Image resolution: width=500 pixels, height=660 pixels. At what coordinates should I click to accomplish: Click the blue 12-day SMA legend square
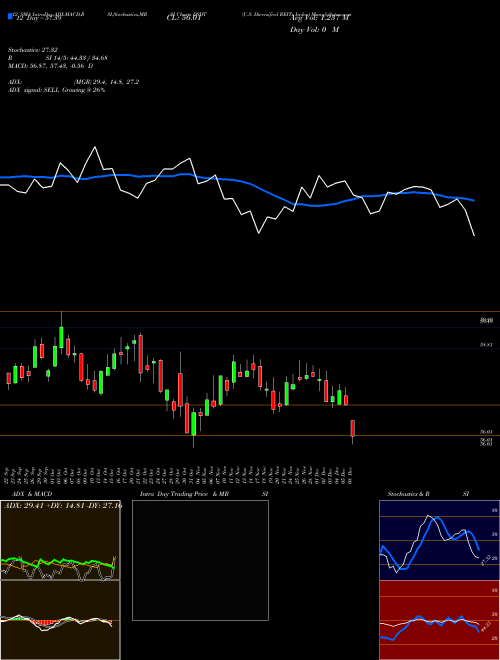11,16
